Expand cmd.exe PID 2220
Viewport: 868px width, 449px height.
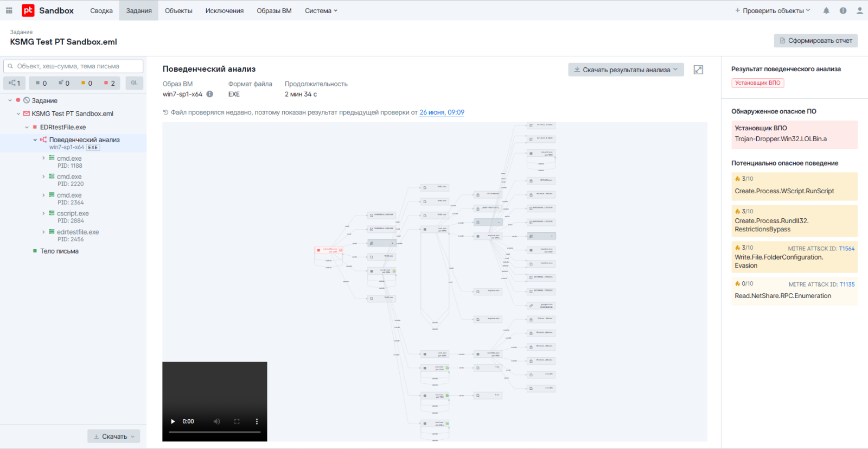click(43, 176)
